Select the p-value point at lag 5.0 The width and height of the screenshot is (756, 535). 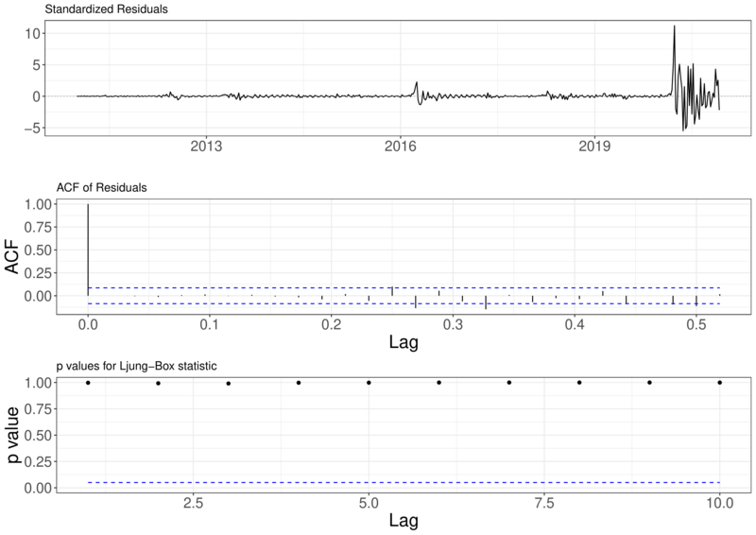pos(369,383)
